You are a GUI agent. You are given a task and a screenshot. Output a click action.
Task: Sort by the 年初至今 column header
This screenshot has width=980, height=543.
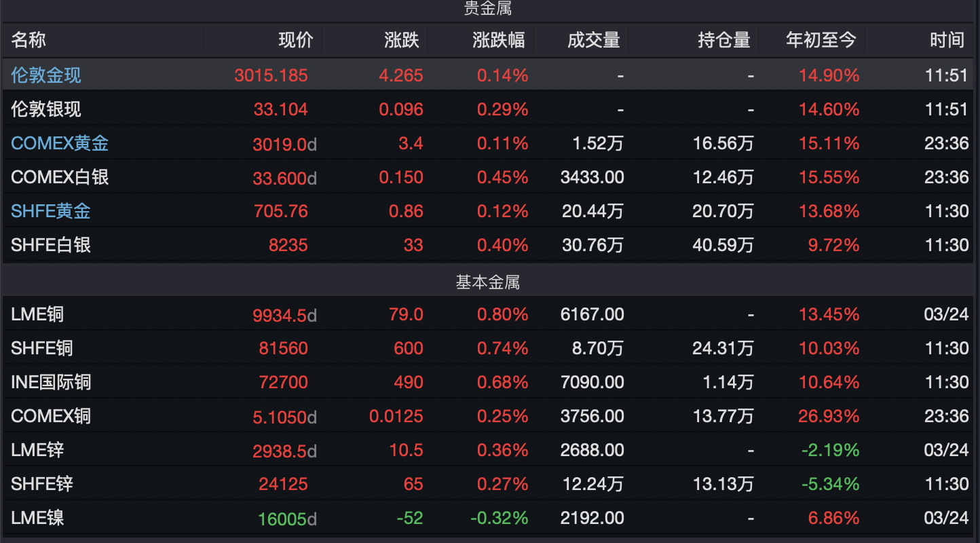[x=821, y=40]
